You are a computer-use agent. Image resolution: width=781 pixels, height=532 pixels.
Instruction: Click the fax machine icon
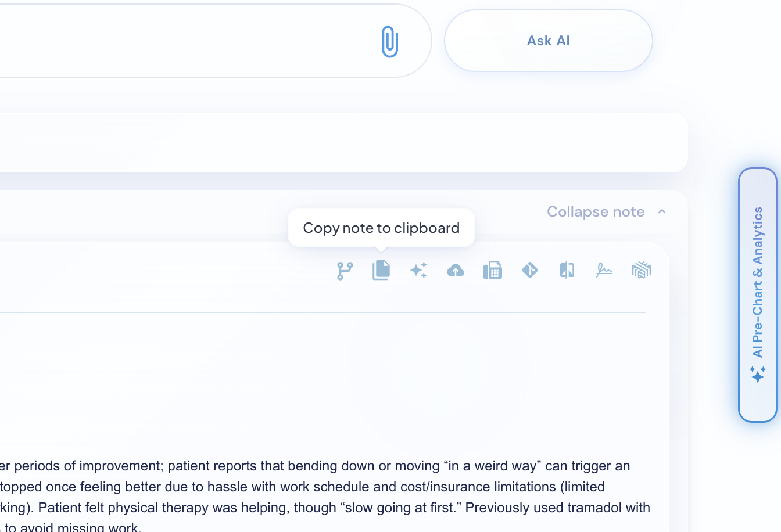[x=493, y=271]
